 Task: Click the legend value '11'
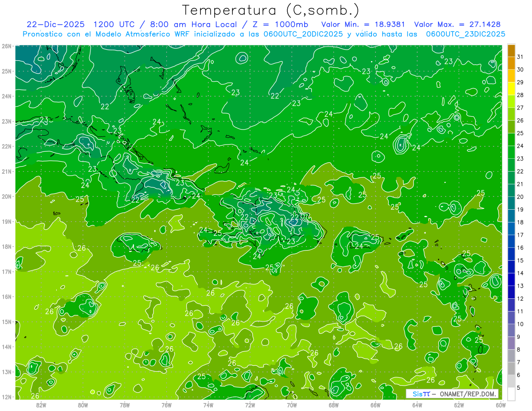520,311
